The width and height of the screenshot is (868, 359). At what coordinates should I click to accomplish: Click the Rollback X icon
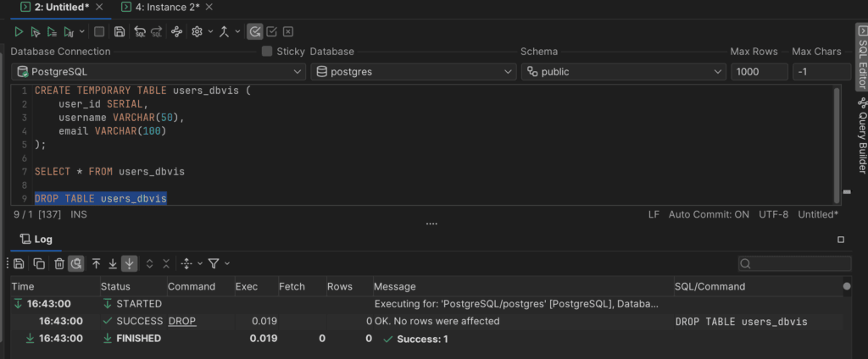[288, 32]
